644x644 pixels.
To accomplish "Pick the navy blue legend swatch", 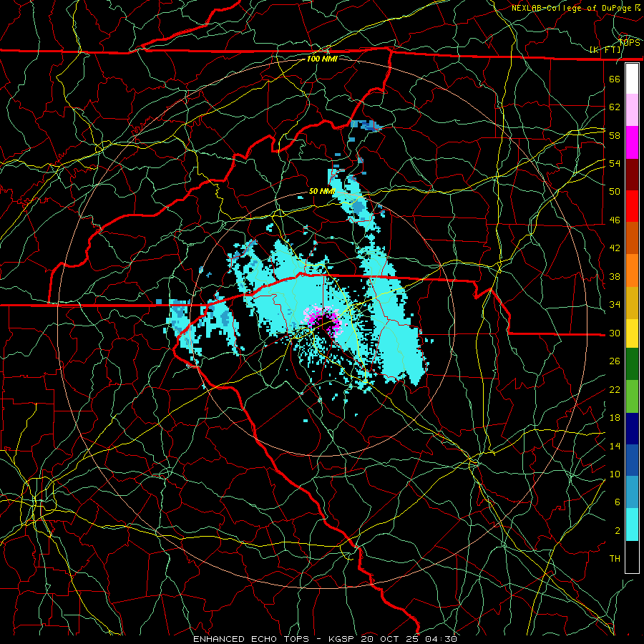I will click(632, 429).
